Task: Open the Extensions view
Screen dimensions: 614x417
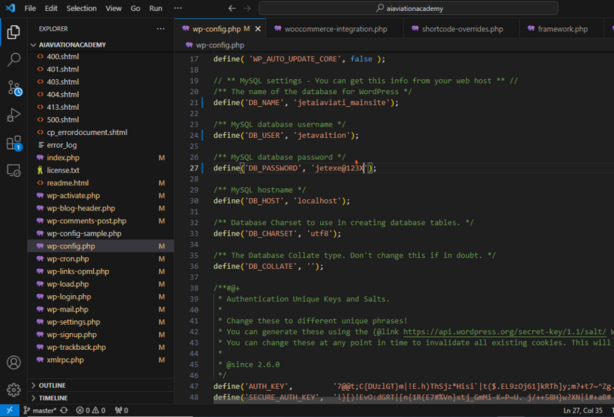Action: click(13, 143)
